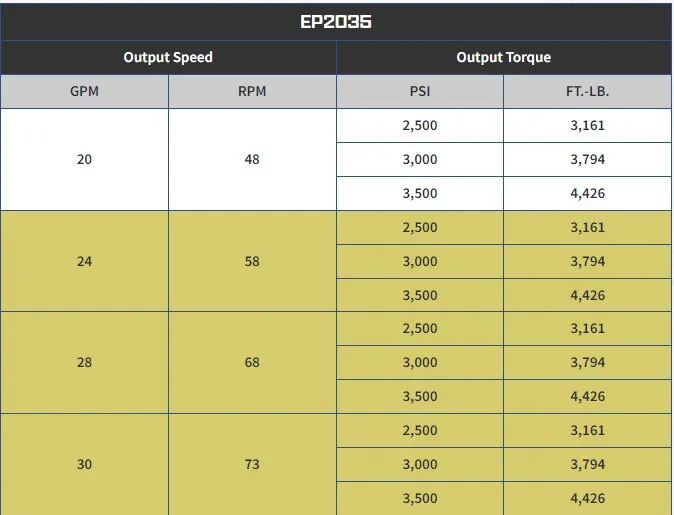
Task: Select the 58 RPM cell
Action: [x=252, y=261]
